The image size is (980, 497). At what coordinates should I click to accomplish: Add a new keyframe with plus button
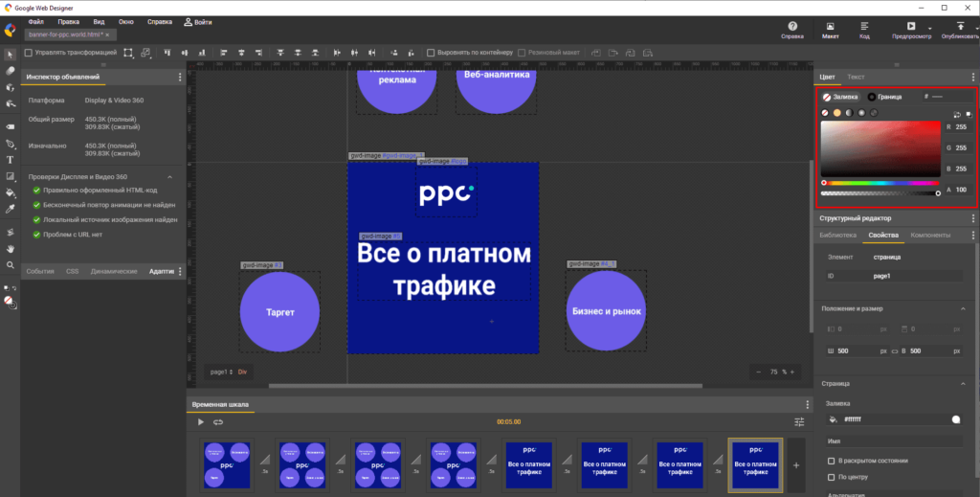point(794,464)
